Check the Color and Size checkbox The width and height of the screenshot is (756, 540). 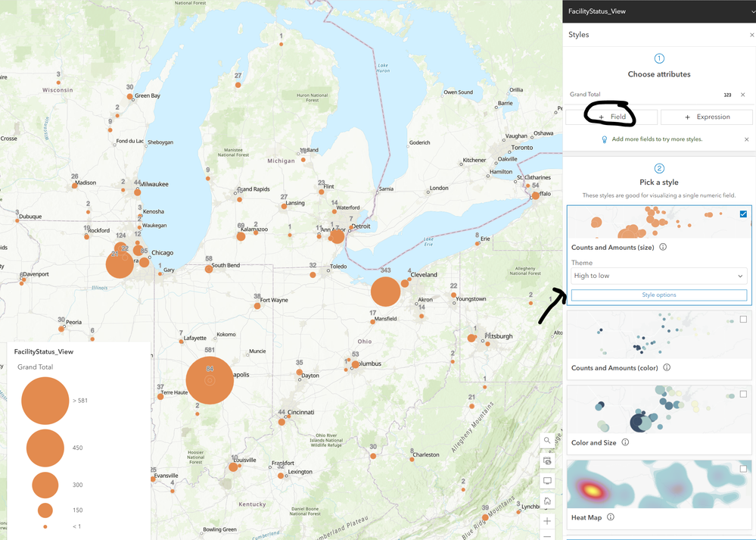pos(743,394)
